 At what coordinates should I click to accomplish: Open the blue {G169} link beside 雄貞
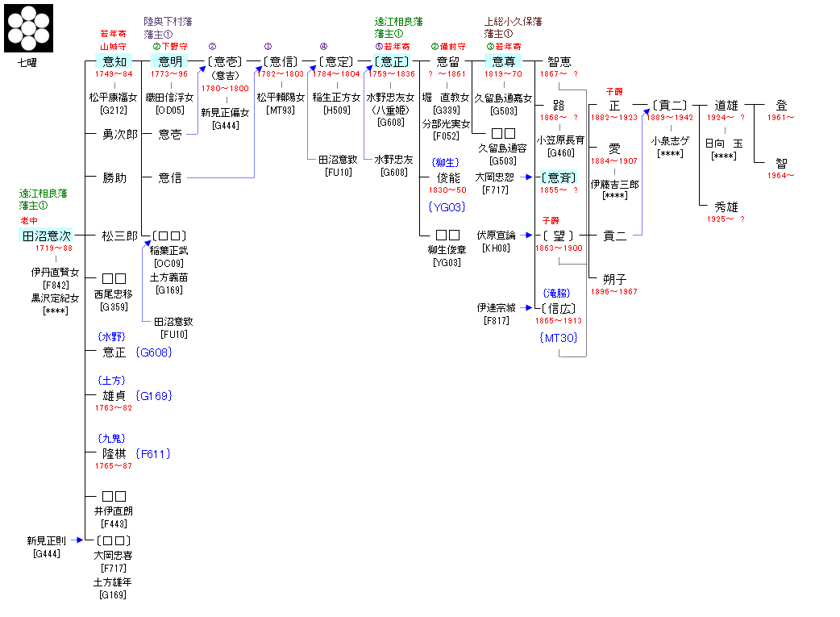[x=153, y=396]
